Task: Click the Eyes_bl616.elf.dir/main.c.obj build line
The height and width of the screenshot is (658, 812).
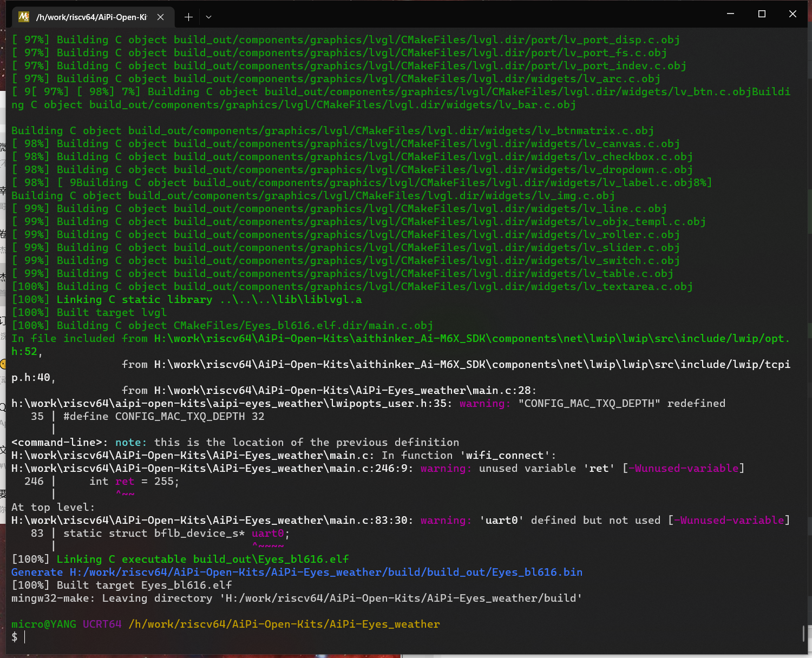Action: click(x=222, y=325)
